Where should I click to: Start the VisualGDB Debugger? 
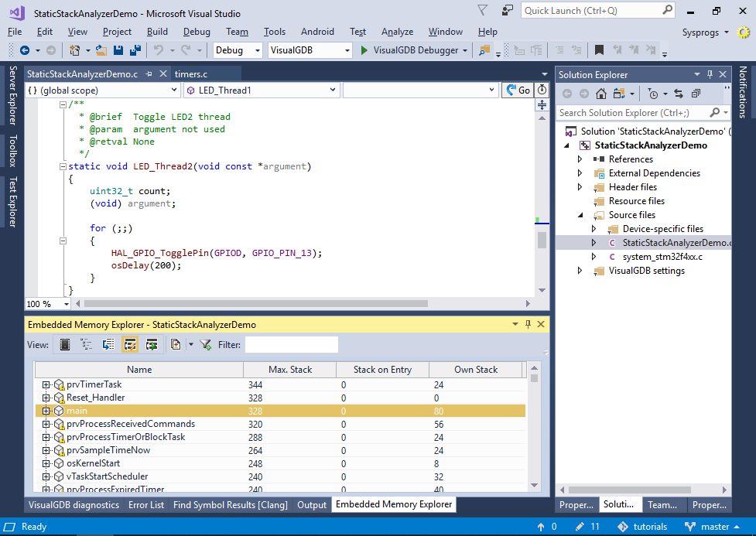409,50
